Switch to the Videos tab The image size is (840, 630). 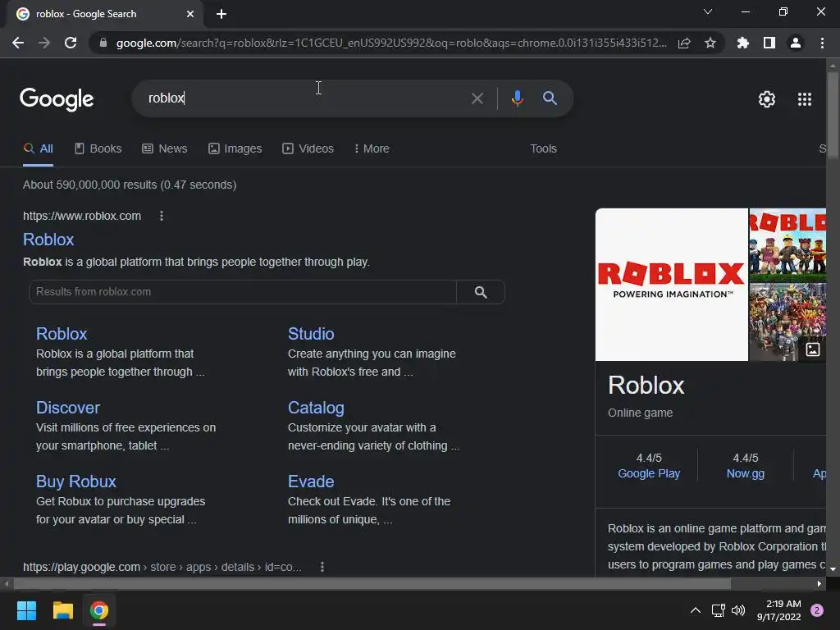tap(308, 149)
